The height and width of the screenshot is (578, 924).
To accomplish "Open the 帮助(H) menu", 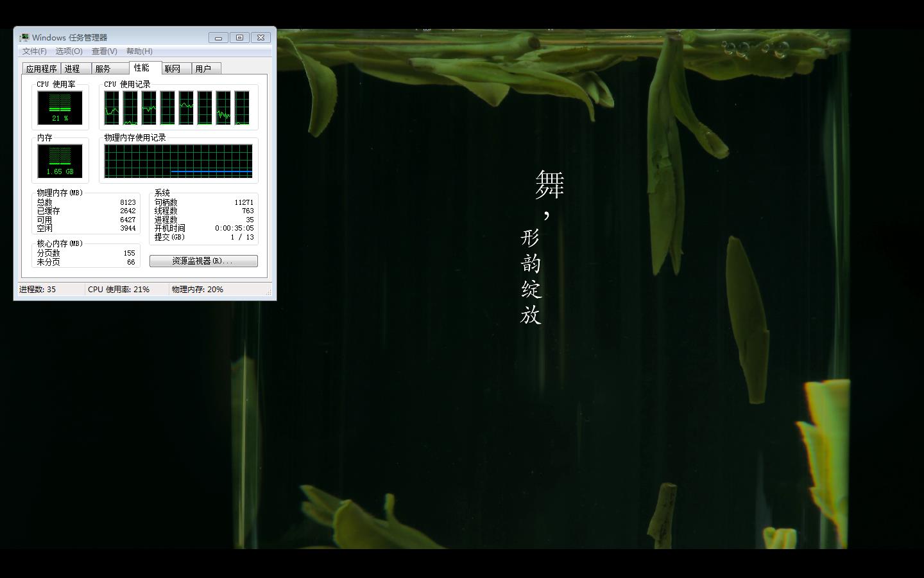I will click(x=139, y=51).
